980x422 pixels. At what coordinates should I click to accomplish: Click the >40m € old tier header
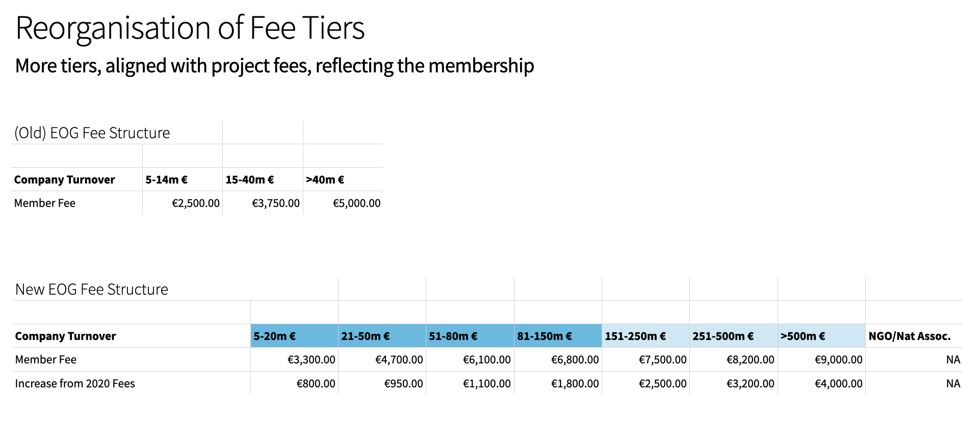click(343, 179)
